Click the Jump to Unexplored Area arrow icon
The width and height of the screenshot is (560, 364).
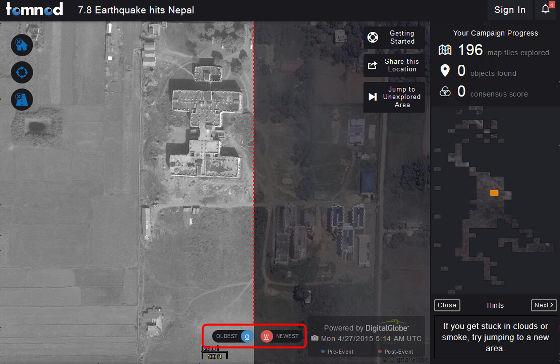(372, 97)
